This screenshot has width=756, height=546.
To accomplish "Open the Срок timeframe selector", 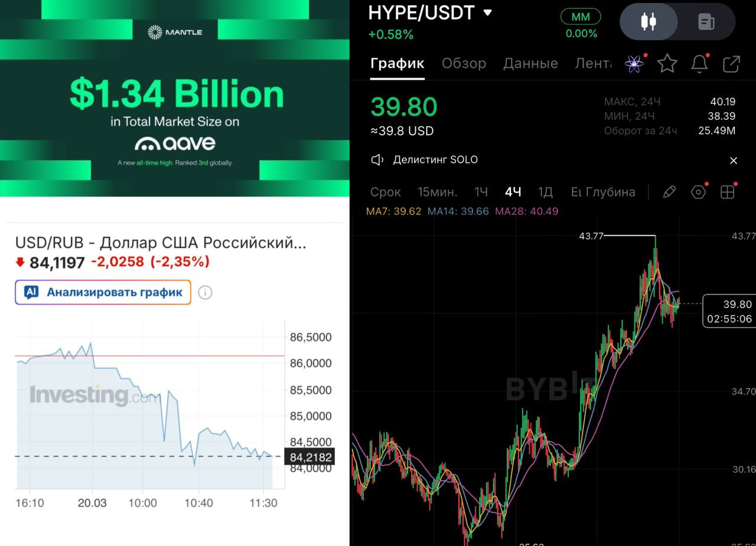I will (385, 192).
